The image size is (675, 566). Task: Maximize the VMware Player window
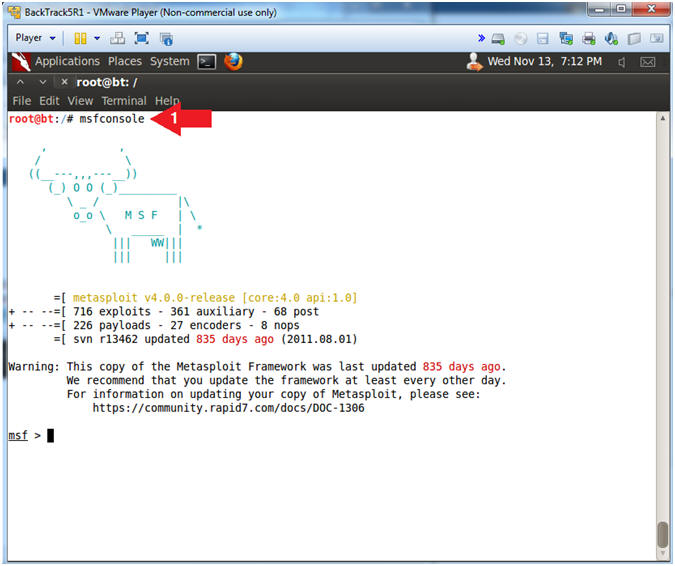(621, 9)
